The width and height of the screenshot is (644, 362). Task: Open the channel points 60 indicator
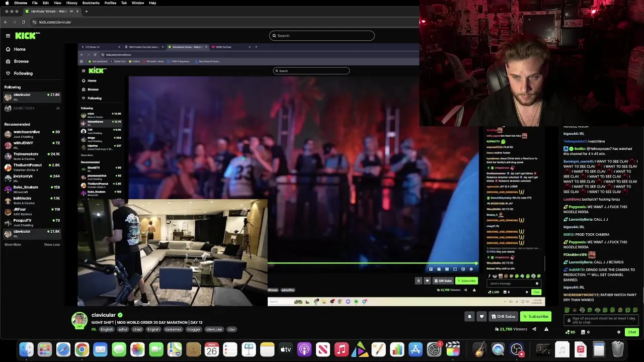coord(570,332)
